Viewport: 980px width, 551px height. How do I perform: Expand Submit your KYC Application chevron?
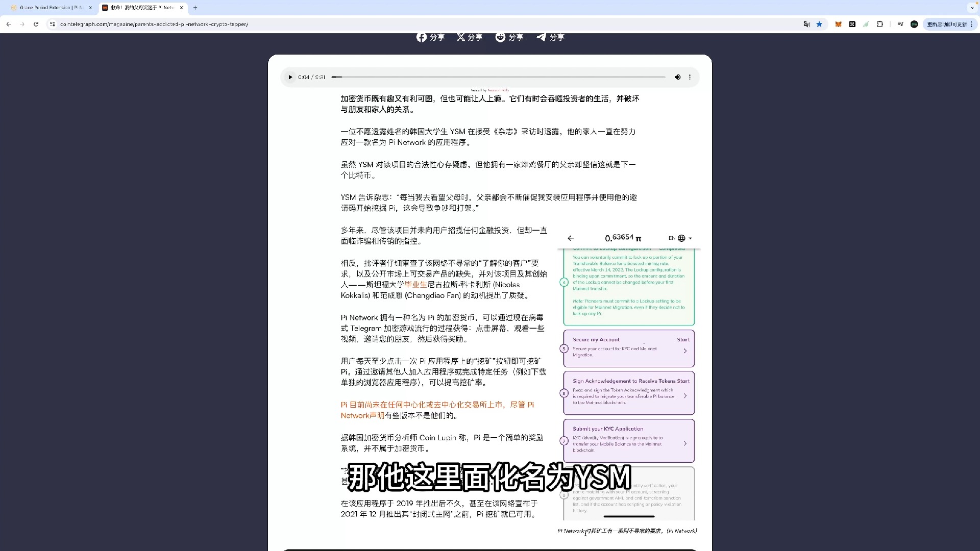coord(685,443)
